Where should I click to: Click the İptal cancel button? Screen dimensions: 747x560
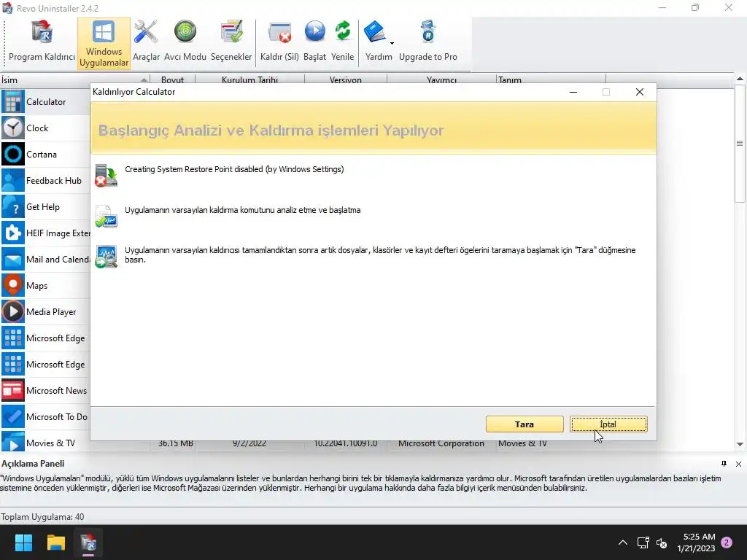[x=608, y=424]
